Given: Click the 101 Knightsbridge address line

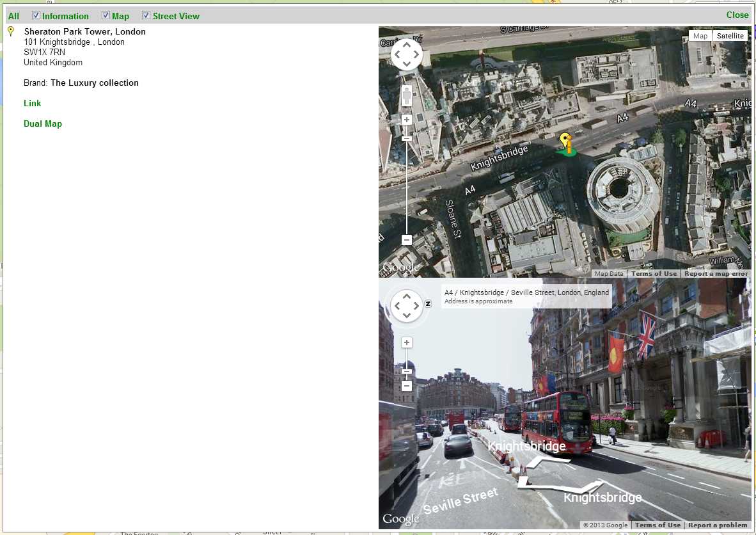Looking at the screenshot, I should click(74, 42).
